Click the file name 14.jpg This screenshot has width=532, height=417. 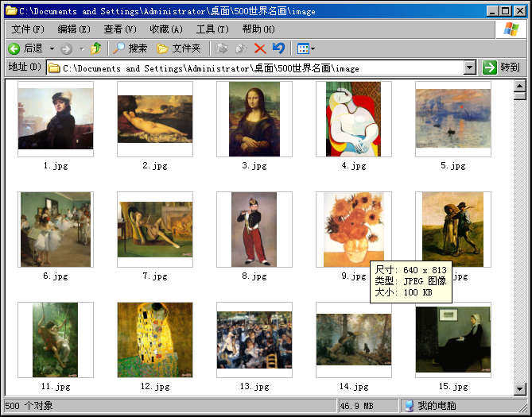pyautogui.click(x=354, y=387)
